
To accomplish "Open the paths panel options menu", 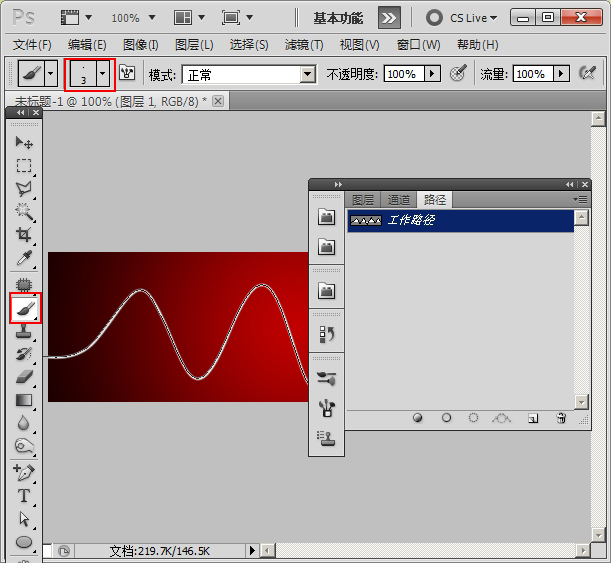I will click(581, 200).
